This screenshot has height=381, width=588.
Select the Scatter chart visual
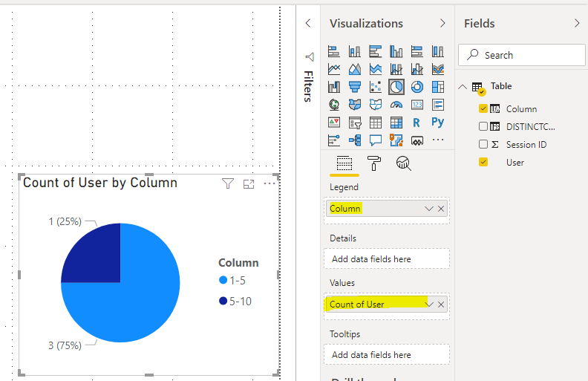point(376,87)
